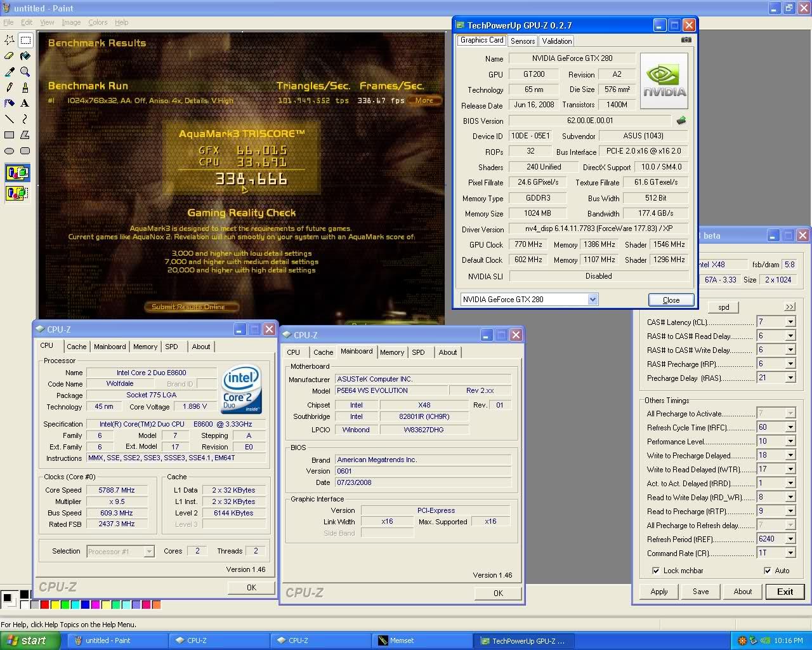
Task: Pick the Polygon shape tool
Action: (25, 135)
